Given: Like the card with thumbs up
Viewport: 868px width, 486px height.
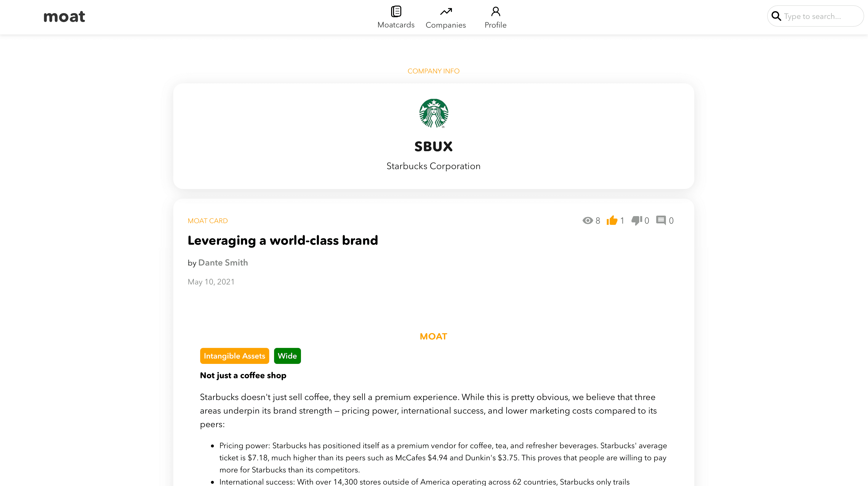Looking at the screenshot, I should (612, 221).
